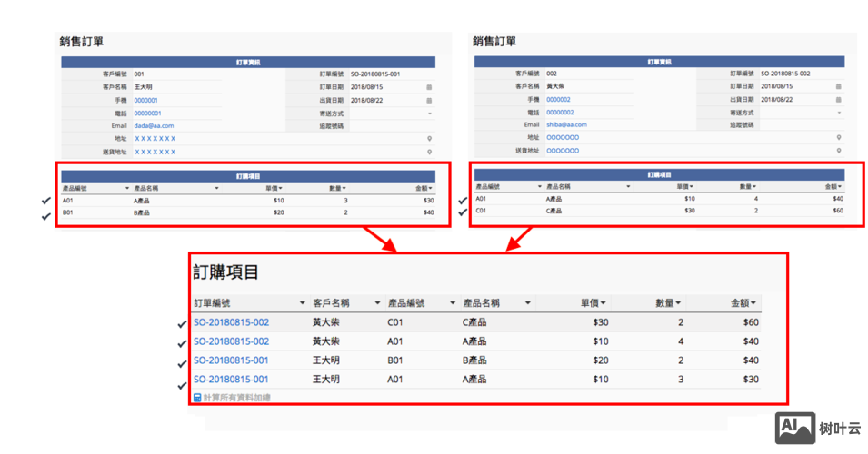Open 訂單編號 column dropdown in bottom 訂購項目 table
Screen dimensions: 868x454
pos(303,303)
